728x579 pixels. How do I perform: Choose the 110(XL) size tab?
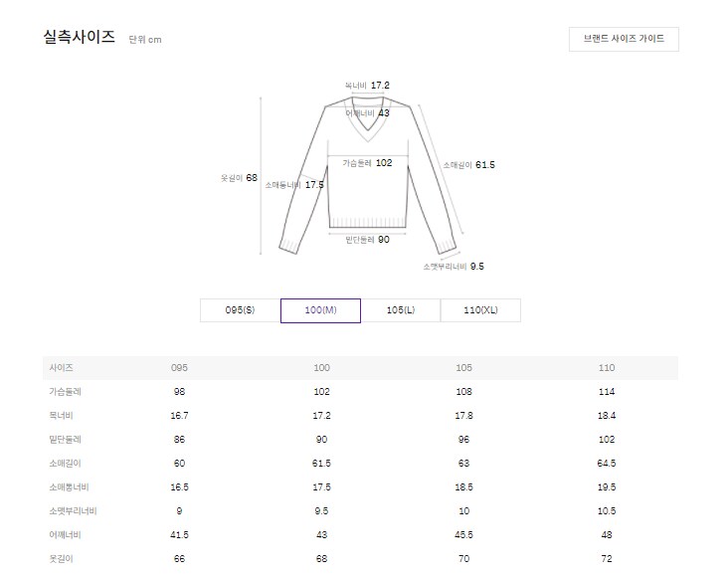coord(480,310)
